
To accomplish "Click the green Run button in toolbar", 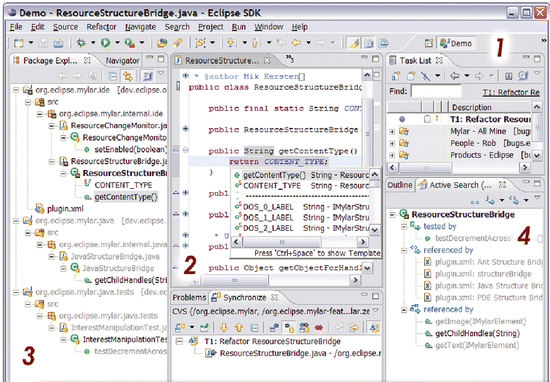I will pos(105,43).
